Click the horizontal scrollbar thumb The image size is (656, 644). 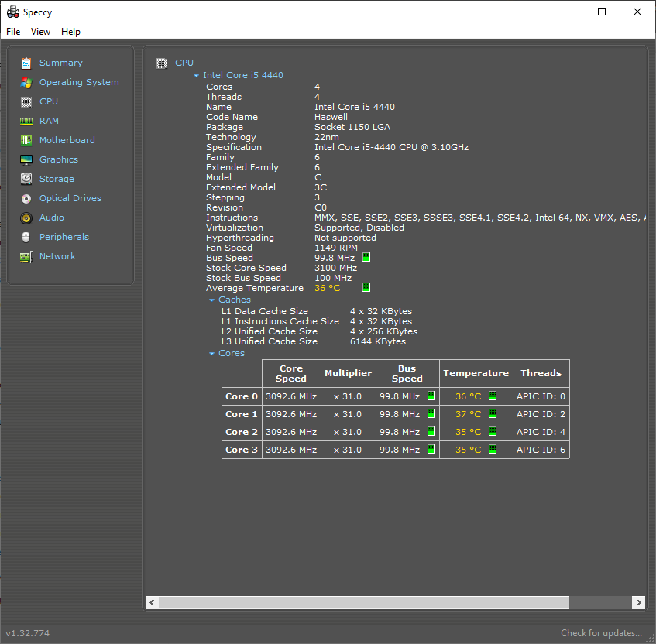(364, 603)
